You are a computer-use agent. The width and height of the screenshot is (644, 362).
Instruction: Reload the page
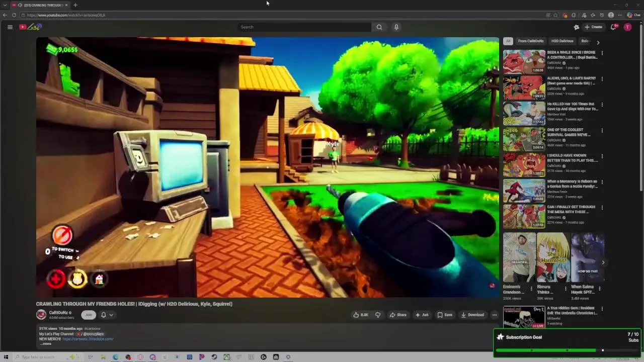pyautogui.click(x=14, y=15)
